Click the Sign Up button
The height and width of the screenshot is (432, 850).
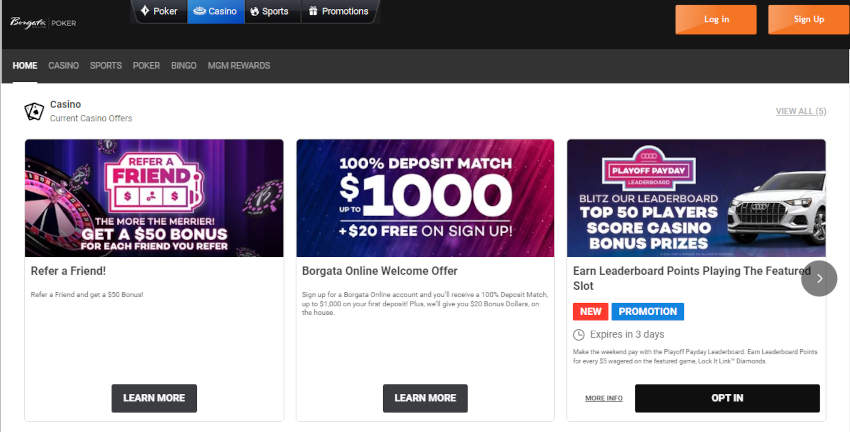[809, 20]
